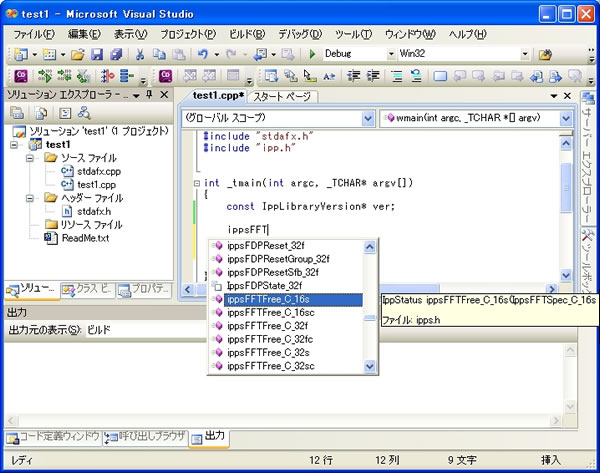This screenshot has width=600, height=473.
Task: Open the global scope combo box
Action: [x=278, y=118]
